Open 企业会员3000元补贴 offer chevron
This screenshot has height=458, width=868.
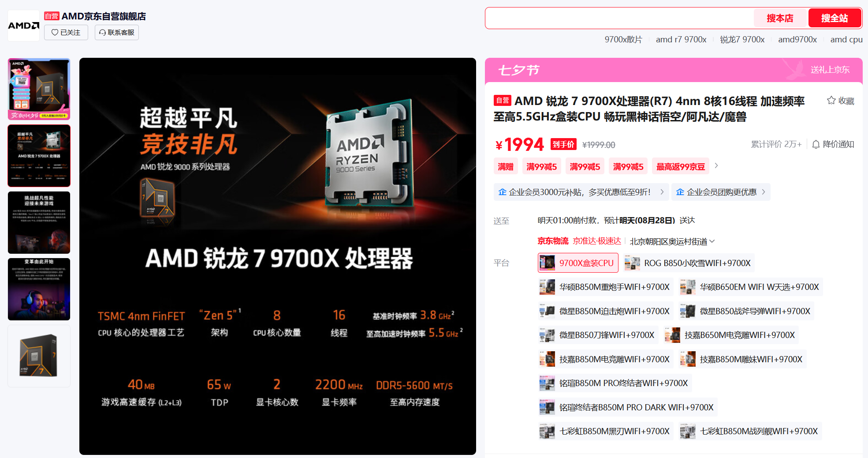[x=662, y=192]
